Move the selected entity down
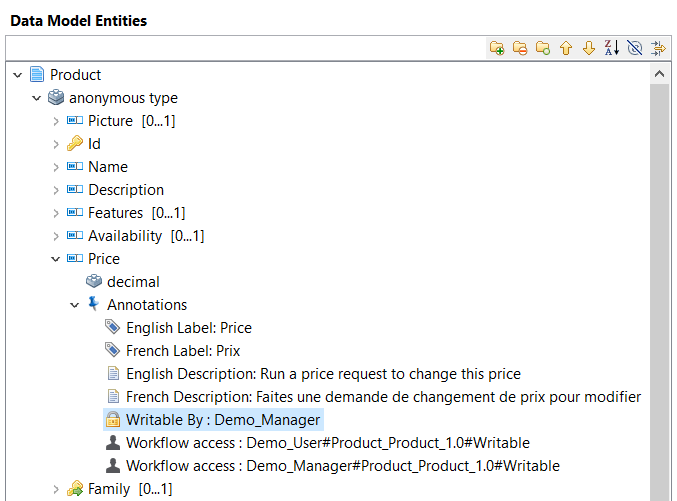Viewport: 677px width, 501px height. (589, 48)
